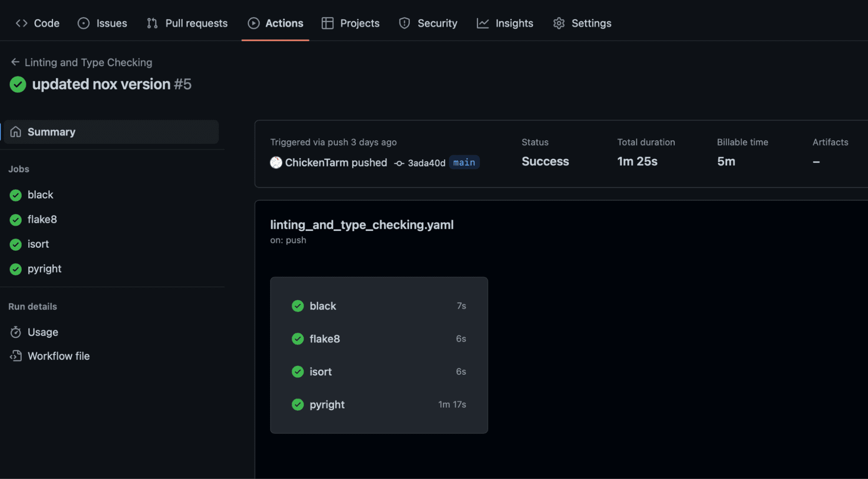Open Usage via the stopwatch icon

click(x=16, y=332)
